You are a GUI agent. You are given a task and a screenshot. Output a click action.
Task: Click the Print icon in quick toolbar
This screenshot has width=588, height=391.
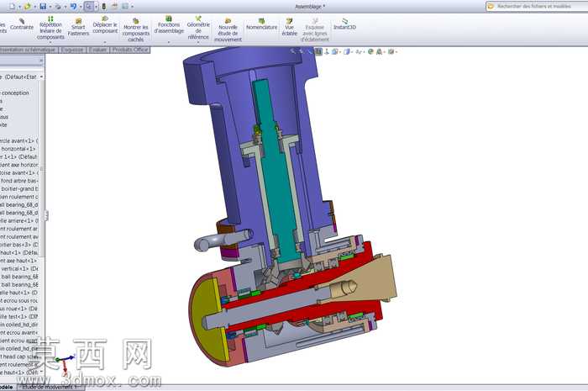click(x=58, y=7)
